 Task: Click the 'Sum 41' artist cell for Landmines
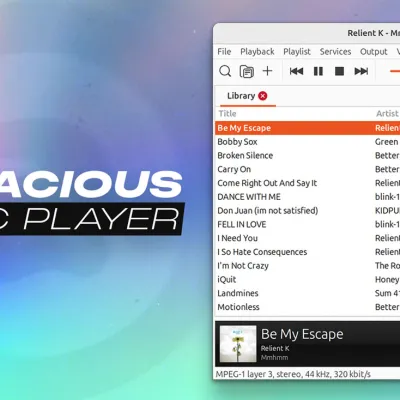pos(387,293)
